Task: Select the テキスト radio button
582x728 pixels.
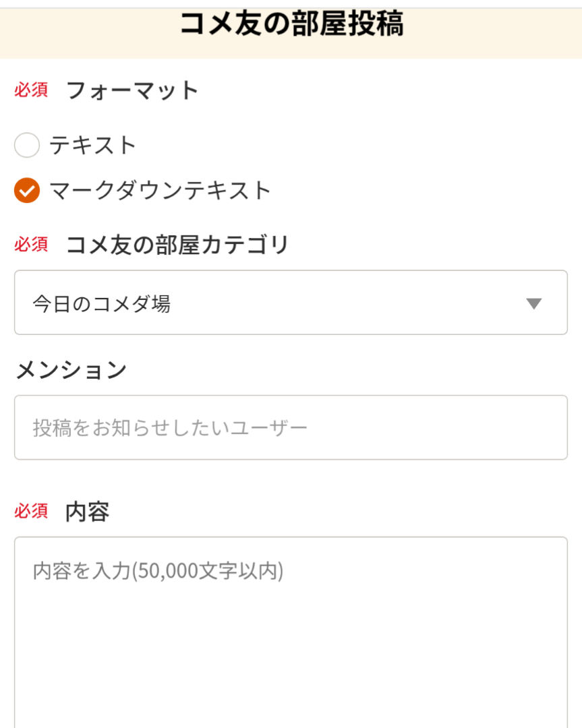Action: [27, 145]
